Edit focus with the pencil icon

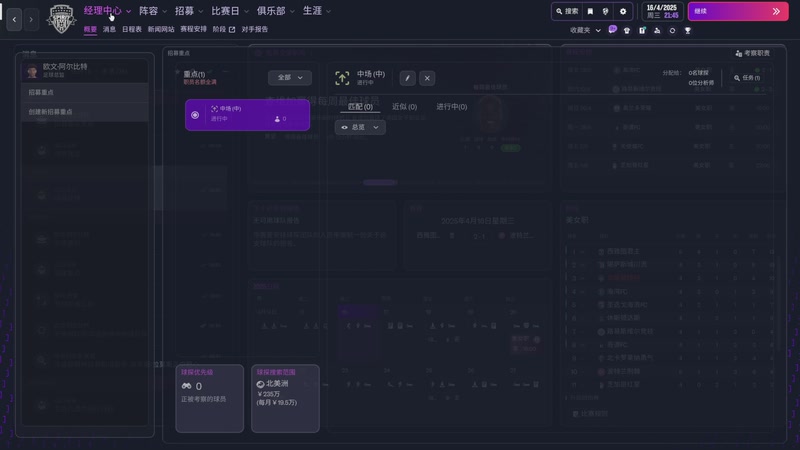(407, 78)
